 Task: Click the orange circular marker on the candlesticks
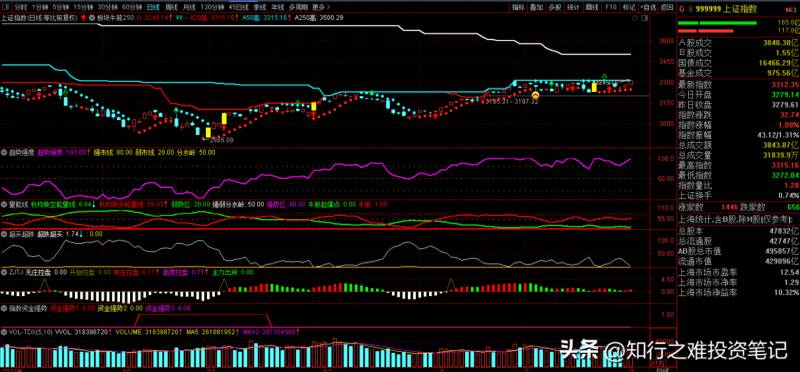pos(535,95)
